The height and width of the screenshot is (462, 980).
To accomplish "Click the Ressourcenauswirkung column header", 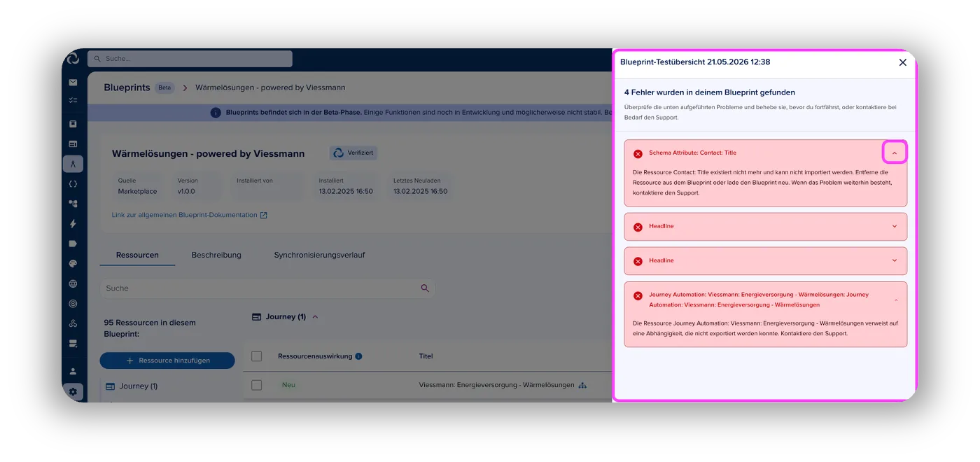I will [314, 356].
